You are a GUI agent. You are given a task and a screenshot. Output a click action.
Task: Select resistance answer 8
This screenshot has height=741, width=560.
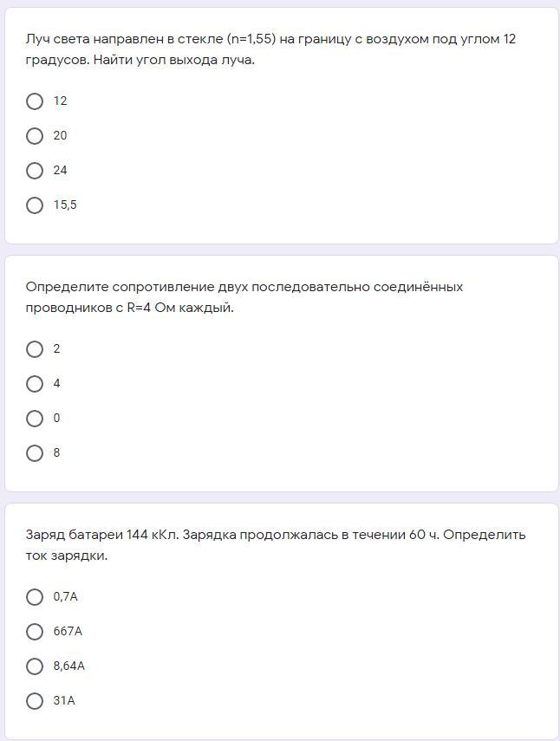[35, 453]
